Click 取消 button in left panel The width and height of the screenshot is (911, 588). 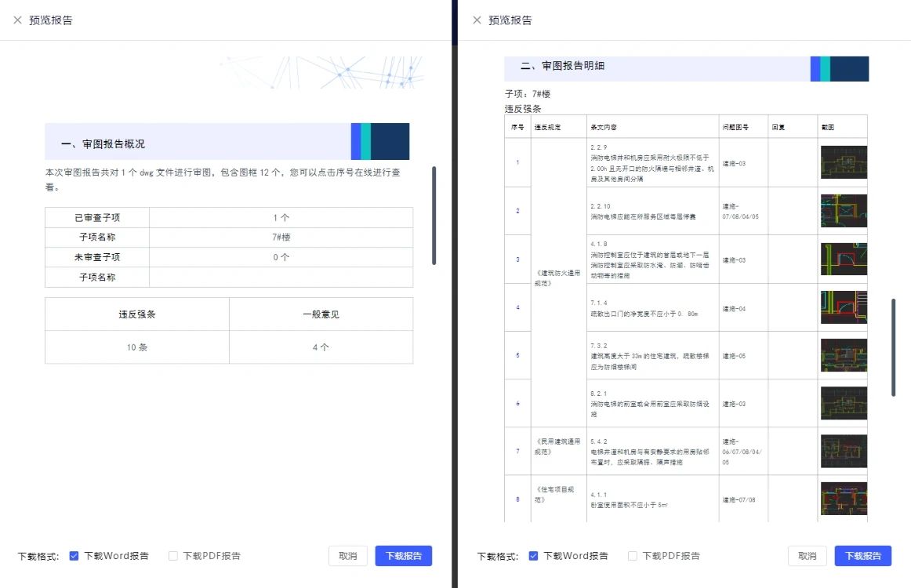(x=348, y=556)
